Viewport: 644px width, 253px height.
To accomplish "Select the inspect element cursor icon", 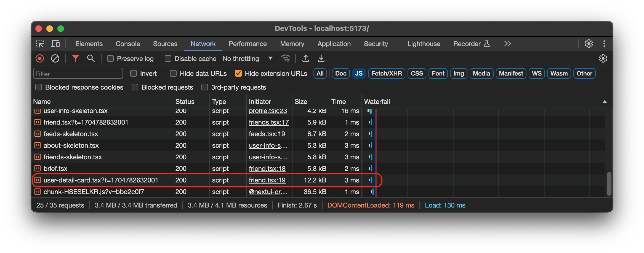I will (40, 44).
